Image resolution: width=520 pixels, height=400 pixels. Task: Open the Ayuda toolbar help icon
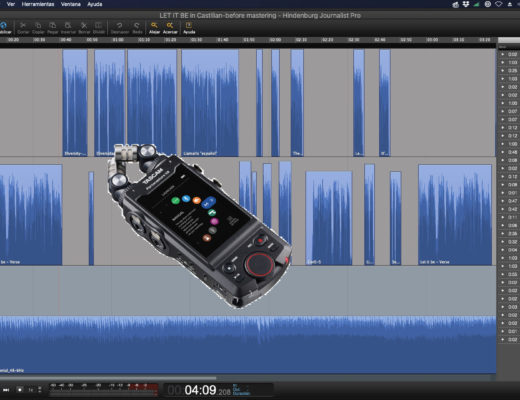tap(189, 26)
